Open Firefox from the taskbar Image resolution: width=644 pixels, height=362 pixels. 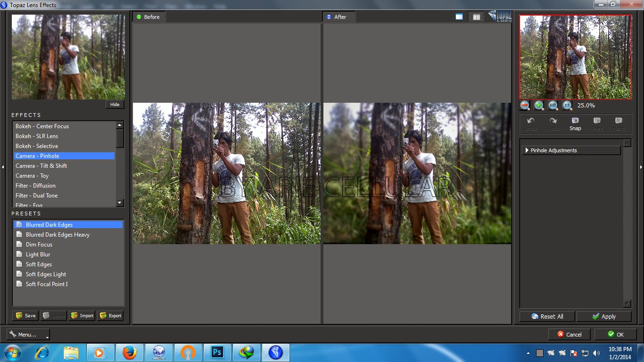point(129,353)
